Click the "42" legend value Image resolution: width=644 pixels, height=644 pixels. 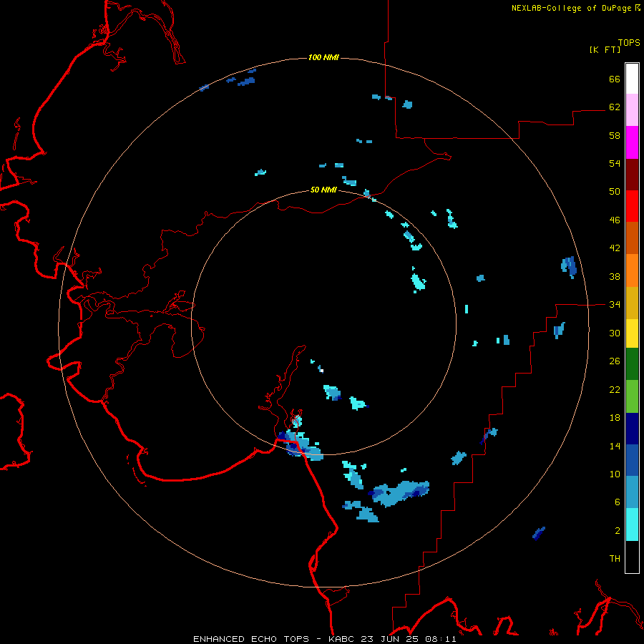click(615, 248)
